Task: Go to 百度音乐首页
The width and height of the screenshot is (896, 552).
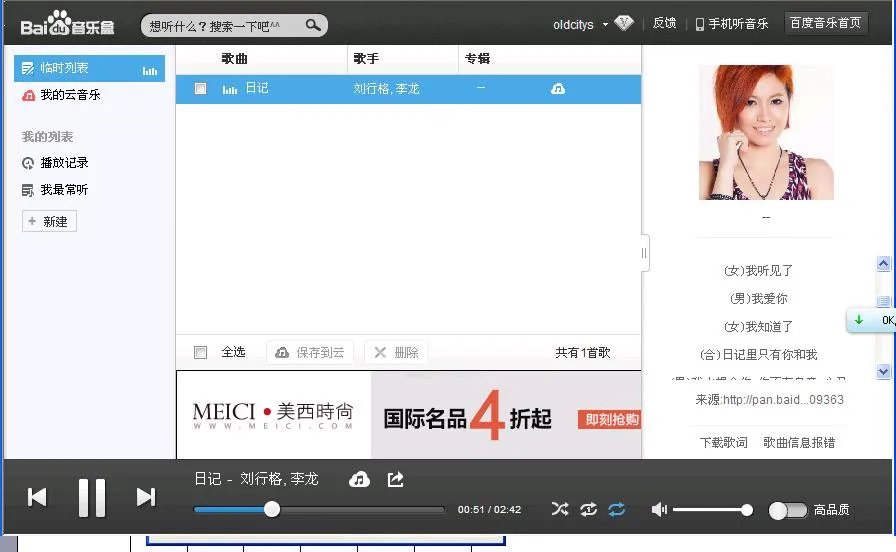Action: (x=825, y=23)
